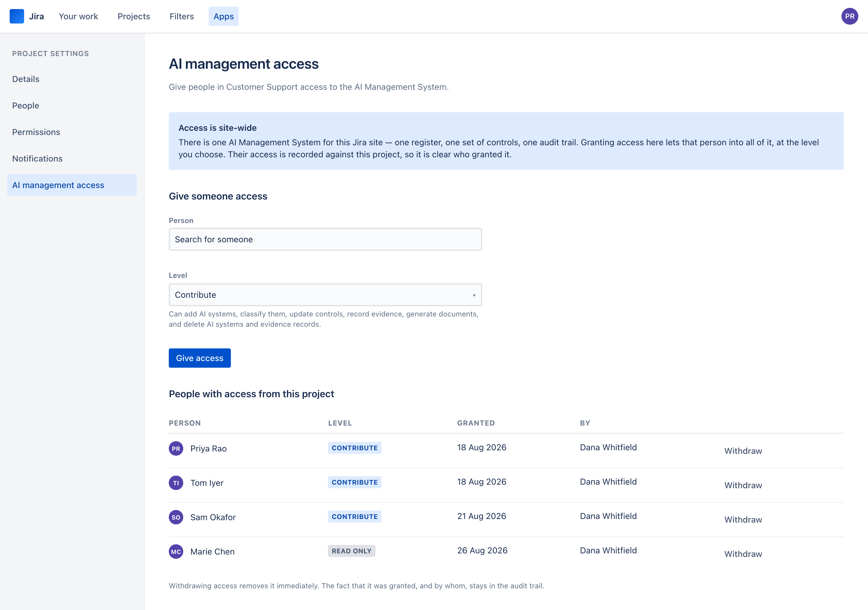Open the Level dropdown showing Contribute
The image size is (868, 610).
(325, 295)
